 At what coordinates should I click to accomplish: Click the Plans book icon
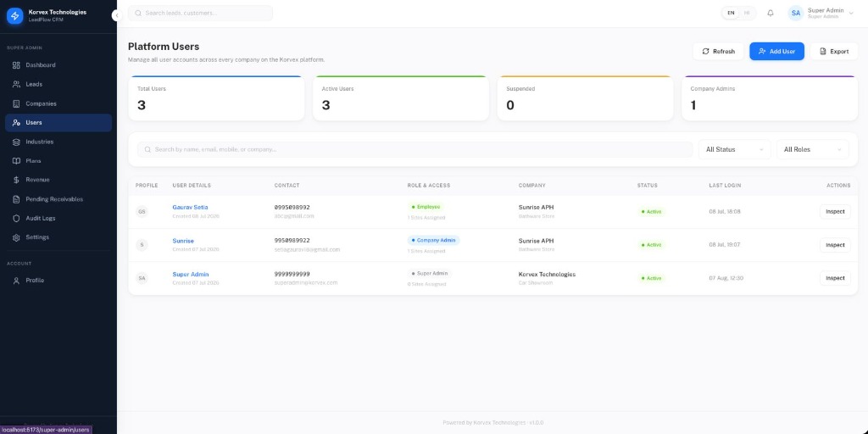coord(16,160)
